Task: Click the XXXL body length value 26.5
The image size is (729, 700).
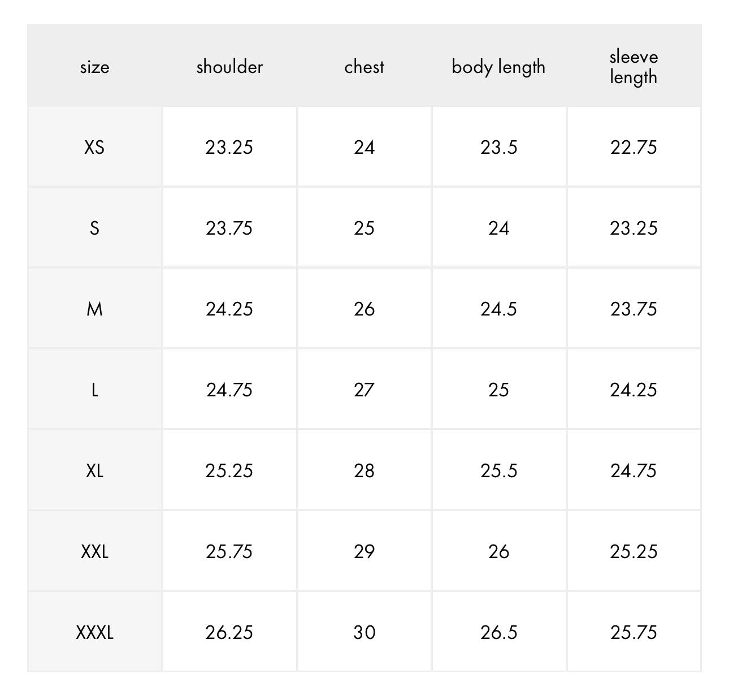Action: tap(498, 633)
